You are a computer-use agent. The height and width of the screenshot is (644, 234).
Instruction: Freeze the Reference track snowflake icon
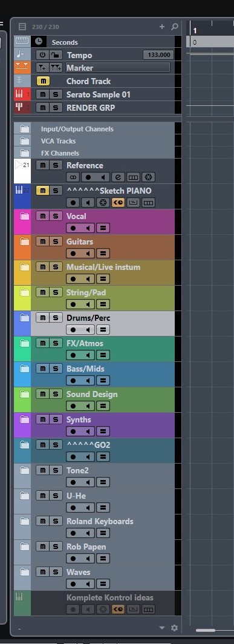click(x=148, y=177)
